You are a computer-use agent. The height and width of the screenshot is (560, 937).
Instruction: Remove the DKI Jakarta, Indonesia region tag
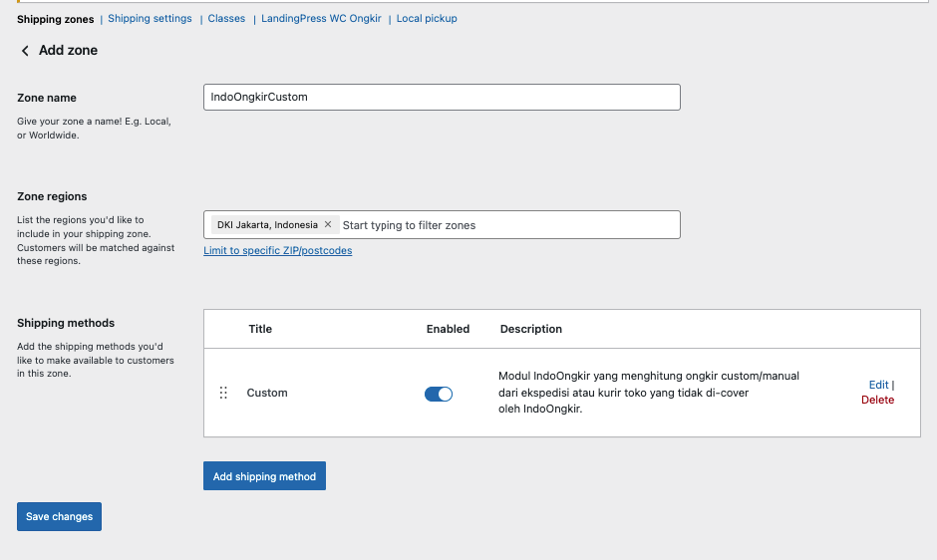point(328,225)
